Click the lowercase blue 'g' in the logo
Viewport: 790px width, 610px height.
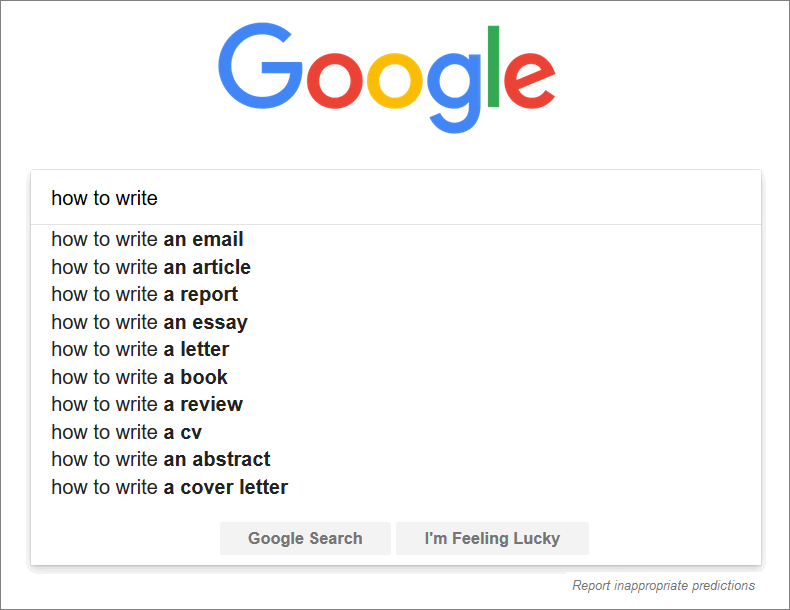click(454, 93)
